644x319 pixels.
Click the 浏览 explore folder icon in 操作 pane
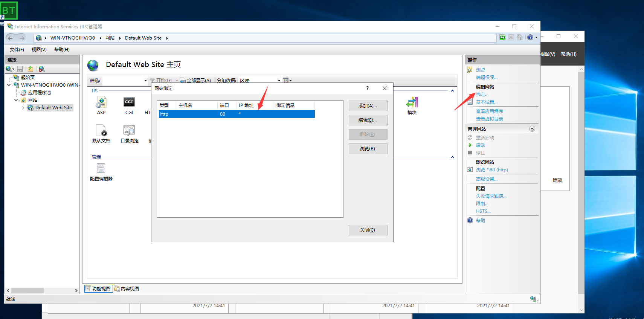pos(470,70)
